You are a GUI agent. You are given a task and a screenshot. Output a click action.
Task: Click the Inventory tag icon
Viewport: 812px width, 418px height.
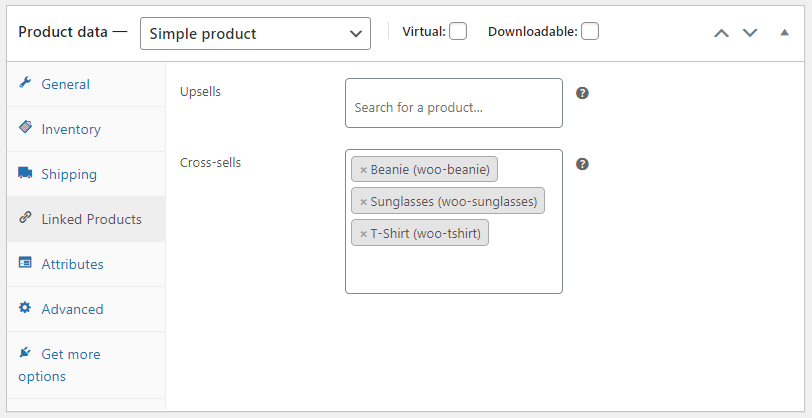pyautogui.click(x=25, y=128)
